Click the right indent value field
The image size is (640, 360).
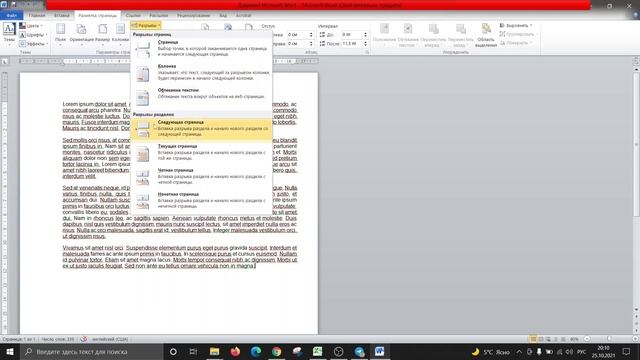coord(297,43)
